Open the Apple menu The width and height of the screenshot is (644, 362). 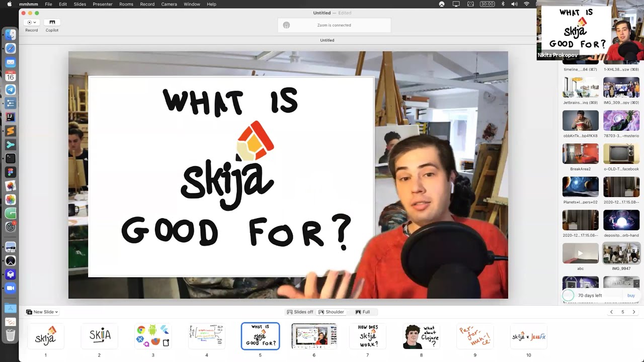click(x=9, y=4)
